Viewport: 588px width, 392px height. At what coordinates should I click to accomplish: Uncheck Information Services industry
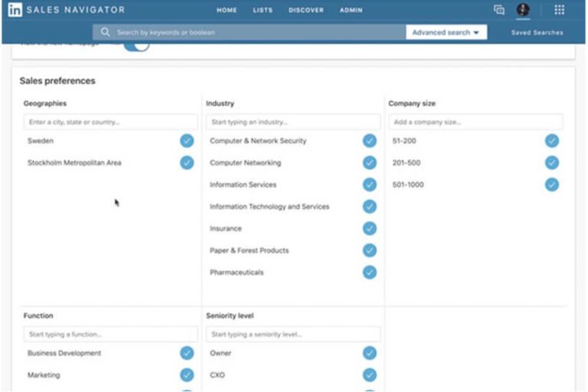click(369, 185)
